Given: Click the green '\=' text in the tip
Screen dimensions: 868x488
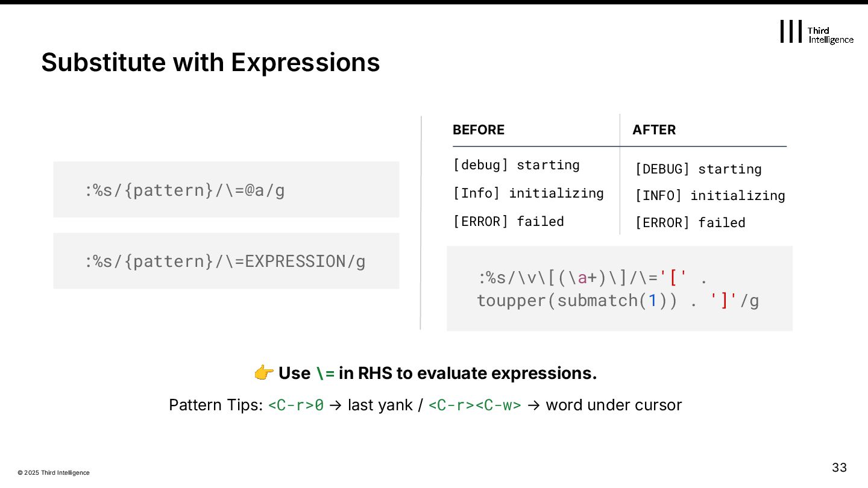Looking at the screenshot, I should (x=325, y=374).
